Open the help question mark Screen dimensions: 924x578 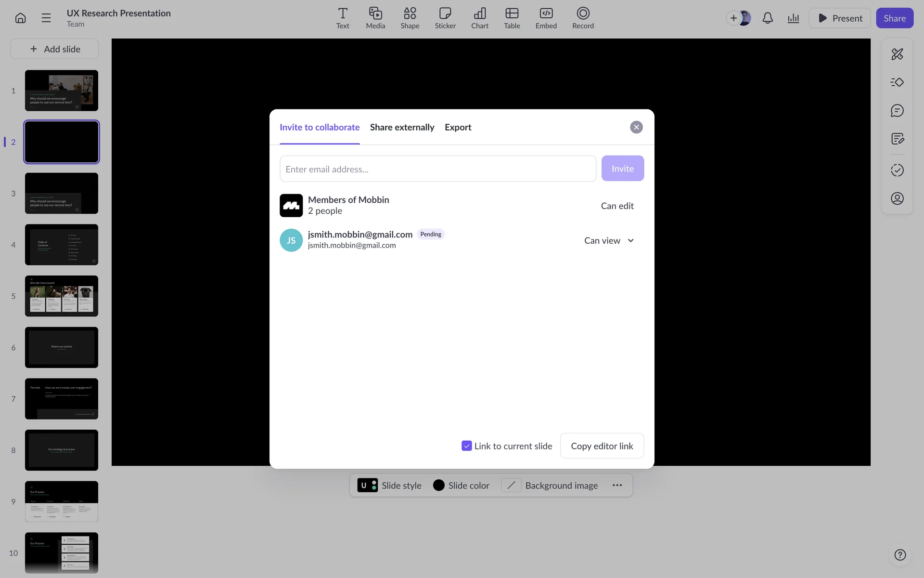pyautogui.click(x=900, y=555)
